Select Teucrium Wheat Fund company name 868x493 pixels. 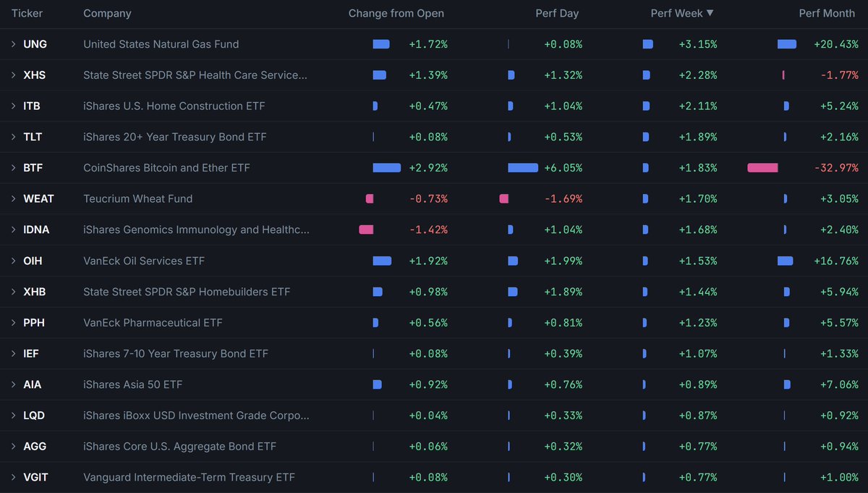(x=138, y=199)
